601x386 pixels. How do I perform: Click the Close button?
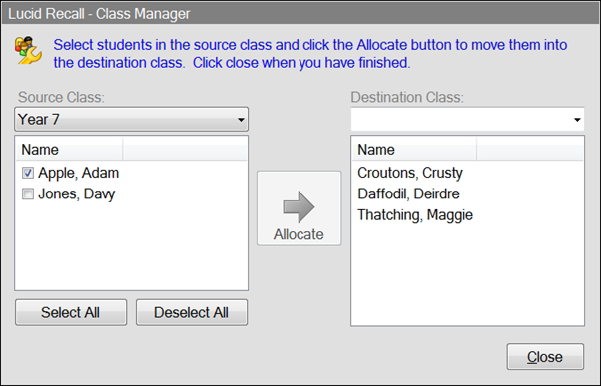click(545, 357)
